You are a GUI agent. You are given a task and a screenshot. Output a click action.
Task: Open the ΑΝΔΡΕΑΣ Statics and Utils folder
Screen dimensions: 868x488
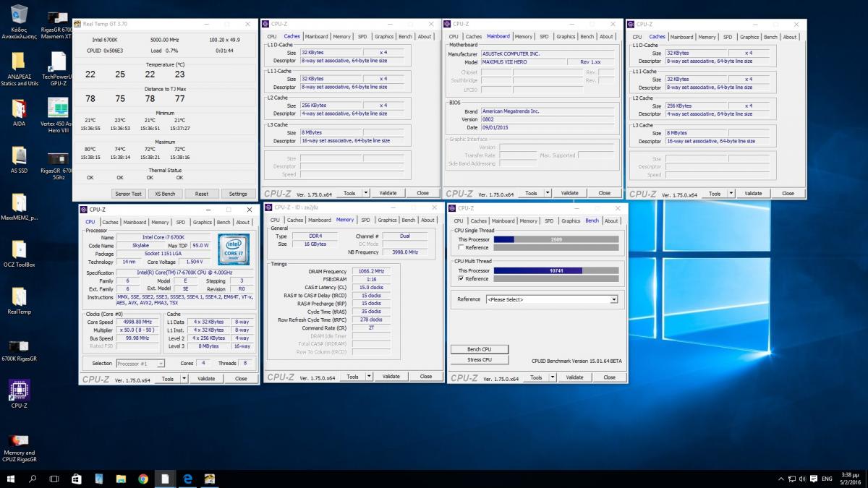[x=19, y=69]
